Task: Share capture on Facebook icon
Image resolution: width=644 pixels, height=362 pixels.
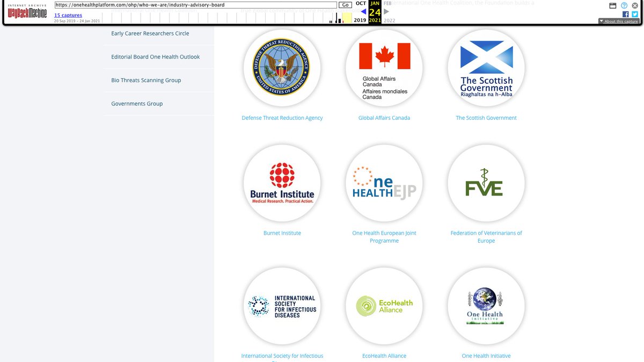Action: (626, 14)
